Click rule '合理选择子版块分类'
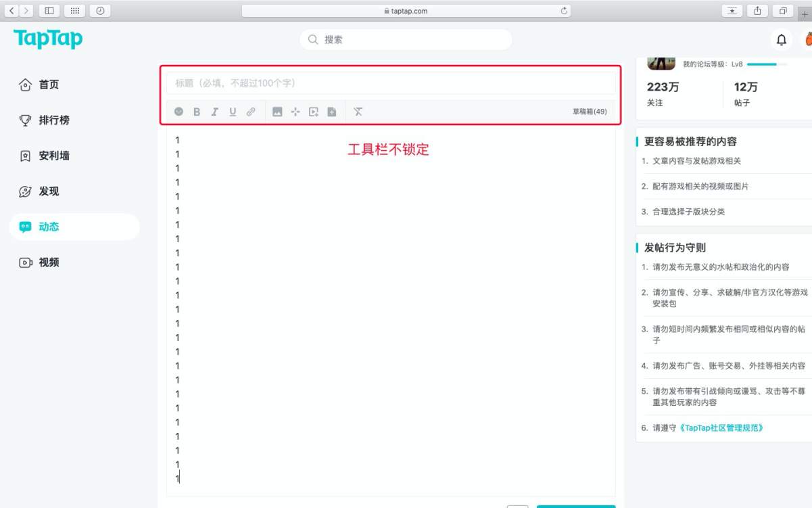Image resolution: width=812 pixels, height=508 pixels. pos(688,212)
